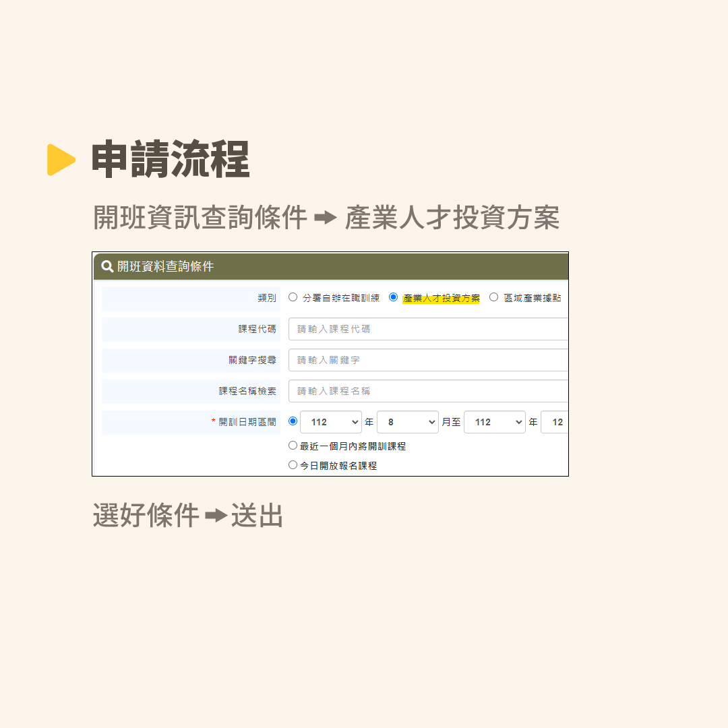Select 產業人才投資方案 radio option

(393, 297)
